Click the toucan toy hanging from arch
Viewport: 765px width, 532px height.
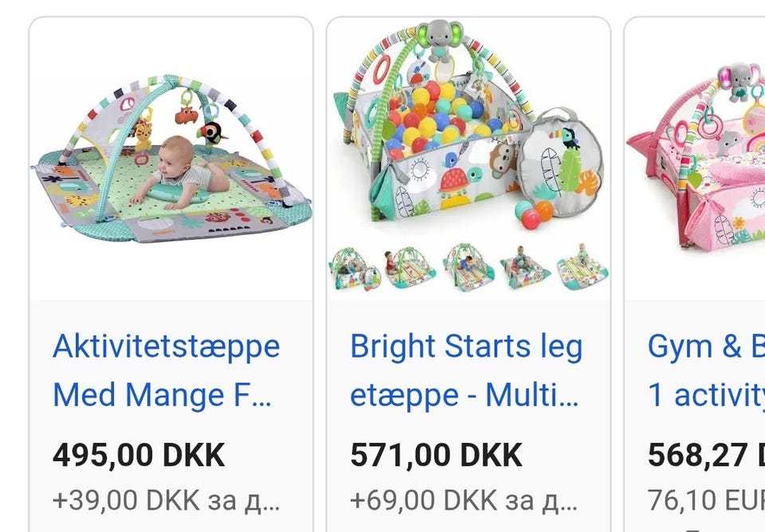212,133
